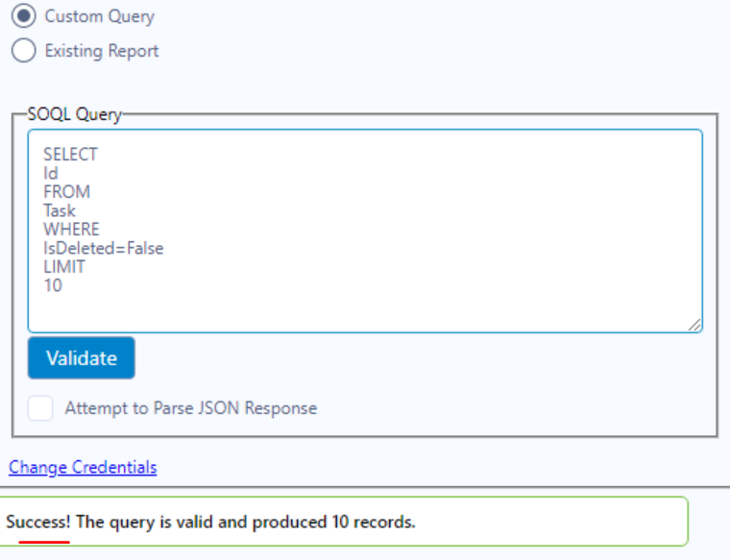Place cursor on the WHERE line
Image resolution: width=730 pixels, height=560 pixels.
(71, 230)
